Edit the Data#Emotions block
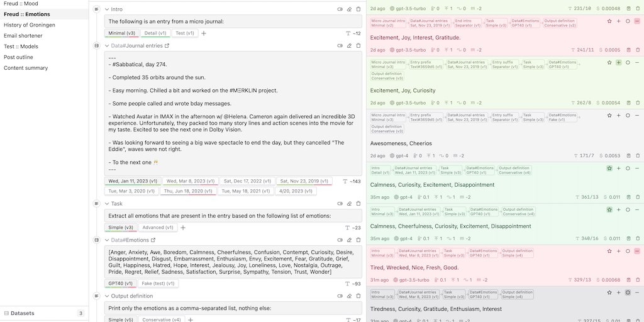The width and height of the screenshot is (644, 322). click(349, 240)
